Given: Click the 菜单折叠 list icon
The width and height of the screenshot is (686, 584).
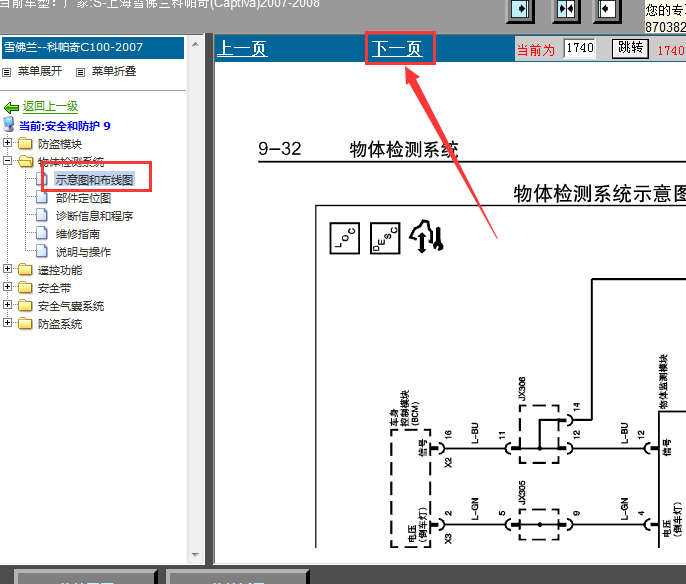Looking at the screenshot, I should click(x=80, y=72).
